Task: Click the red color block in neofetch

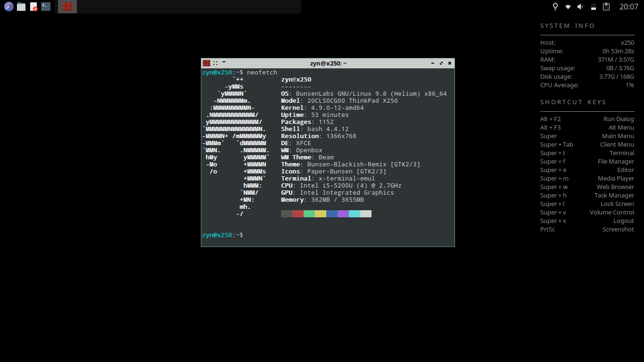Action: click(x=298, y=214)
